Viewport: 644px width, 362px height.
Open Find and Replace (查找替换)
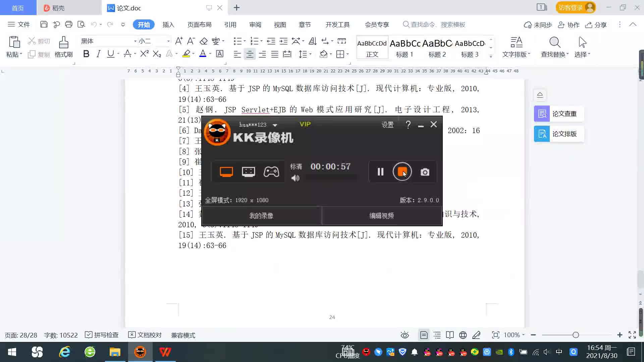pyautogui.click(x=554, y=43)
